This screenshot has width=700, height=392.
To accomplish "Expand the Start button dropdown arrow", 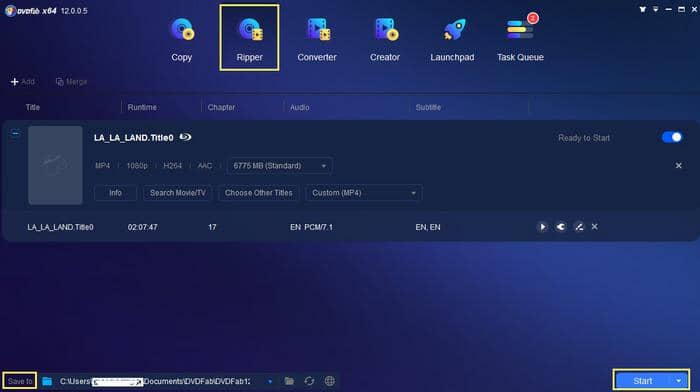I will (679, 381).
